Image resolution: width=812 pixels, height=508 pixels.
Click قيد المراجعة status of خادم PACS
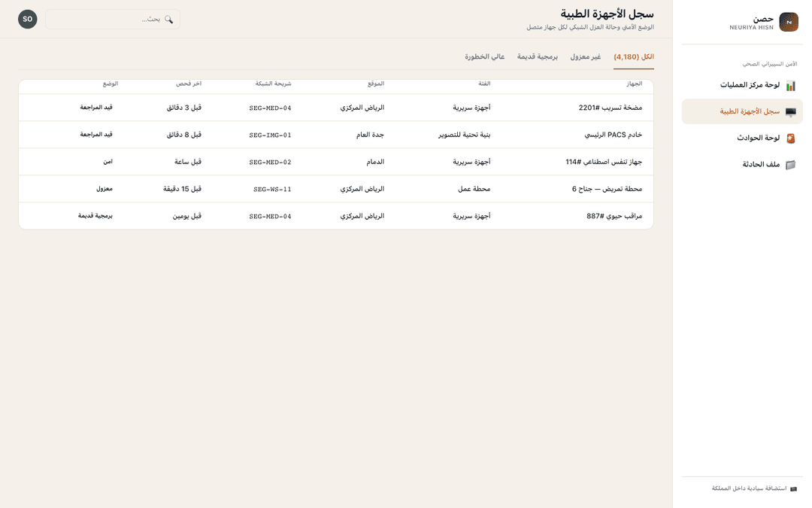click(x=96, y=134)
